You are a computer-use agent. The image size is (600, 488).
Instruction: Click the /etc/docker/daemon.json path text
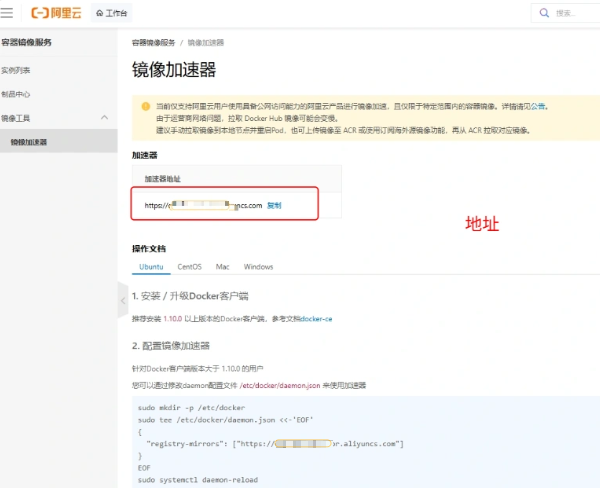(x=280, y=385)
